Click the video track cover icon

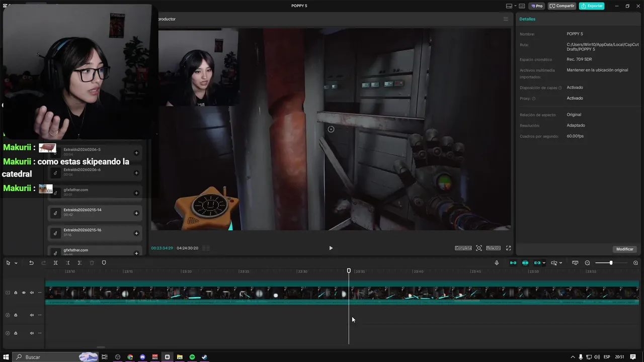pyautogui.click(x=8, y=293)
